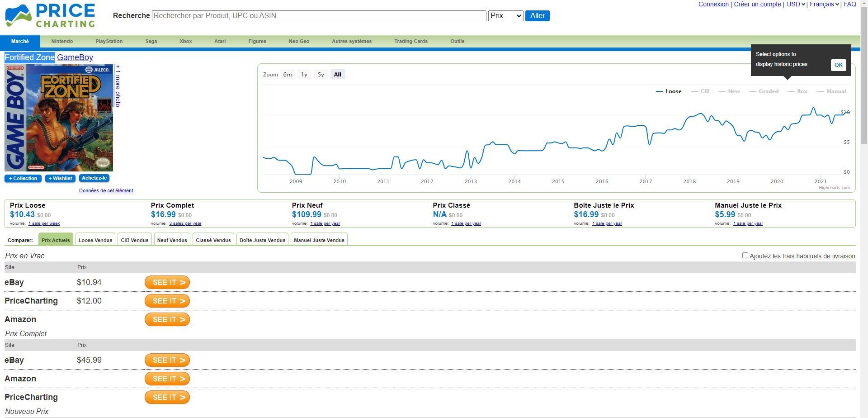Open the Connexion login link
Viewport: 868px width, 418px height.
[x=713, y=5]
